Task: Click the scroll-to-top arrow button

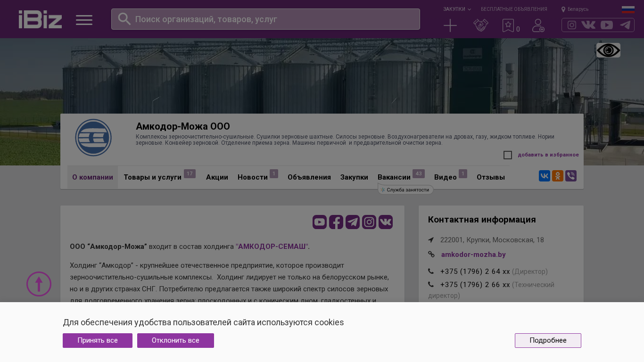Action: (39, 284)
